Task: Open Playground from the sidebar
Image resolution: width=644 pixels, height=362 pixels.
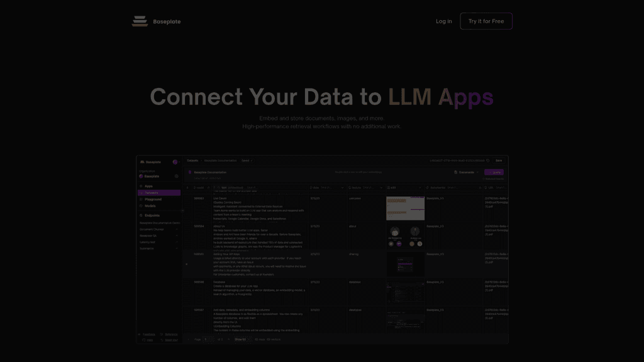Action: click(x=153, y=199)
